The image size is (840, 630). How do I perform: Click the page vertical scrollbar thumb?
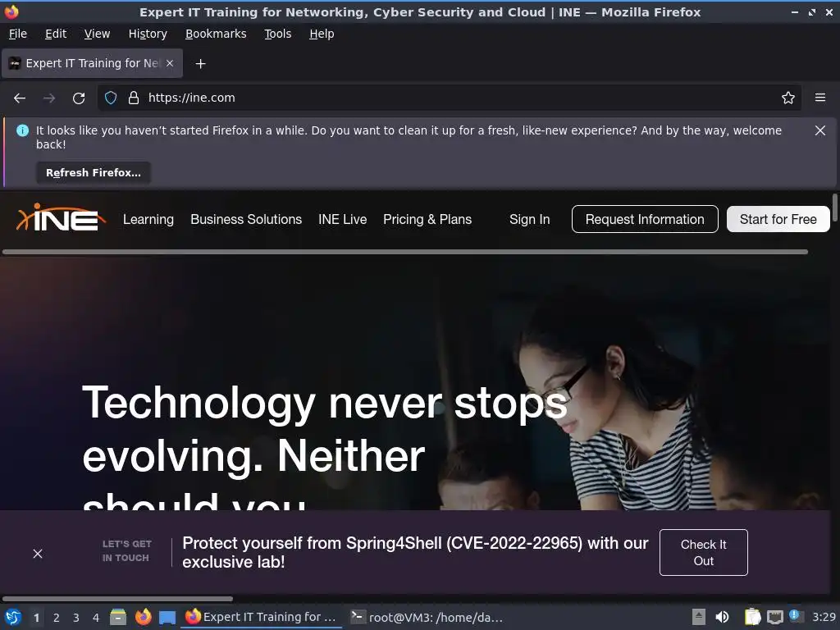(x=834, y=206)
